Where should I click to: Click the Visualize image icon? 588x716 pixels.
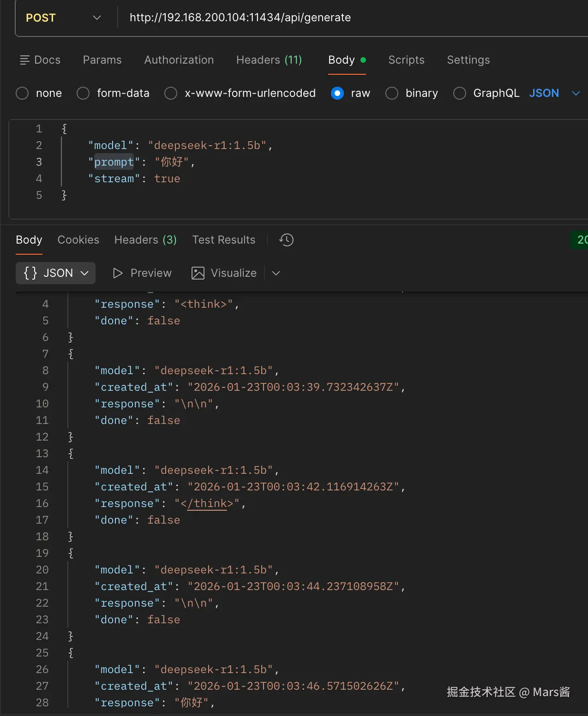(198, 273)
